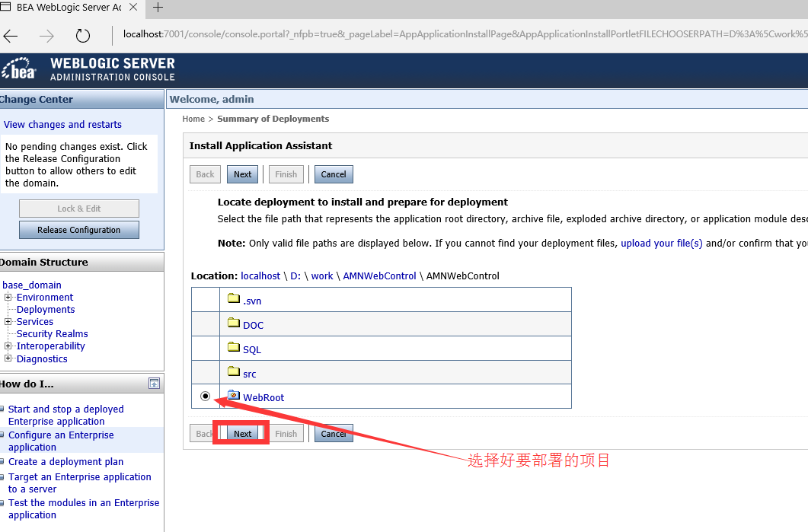Click the bottom Finish button
Screen dimensions: 808x532
pos(286,434)
